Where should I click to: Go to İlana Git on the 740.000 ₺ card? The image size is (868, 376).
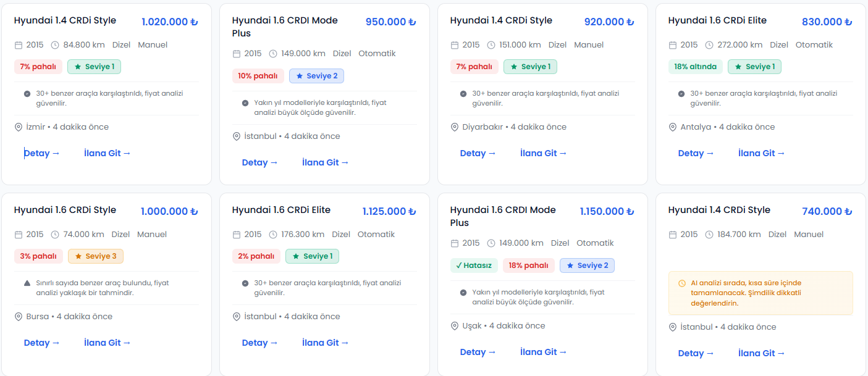pyautogui.click(x=762, y=353)
